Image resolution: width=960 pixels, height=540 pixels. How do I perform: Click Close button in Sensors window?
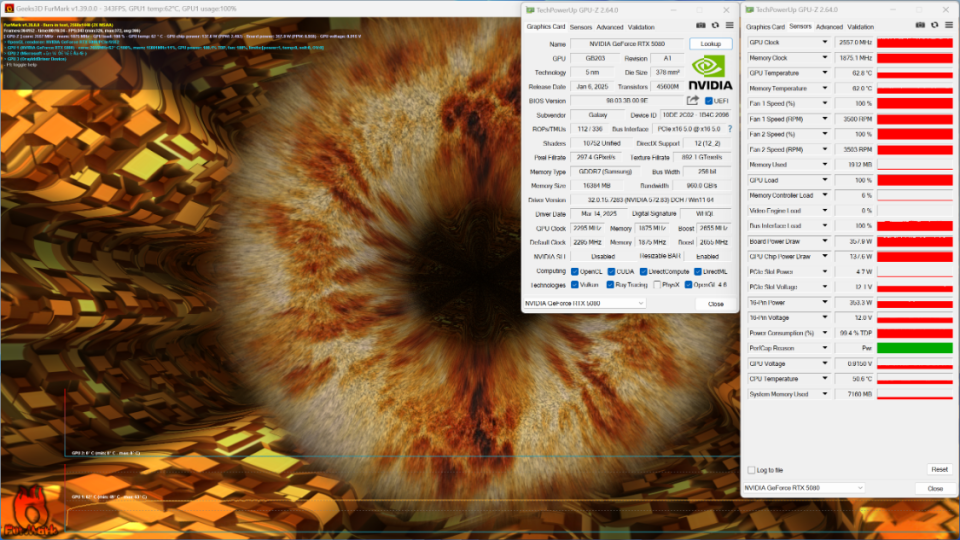click(x=935, y=489)
